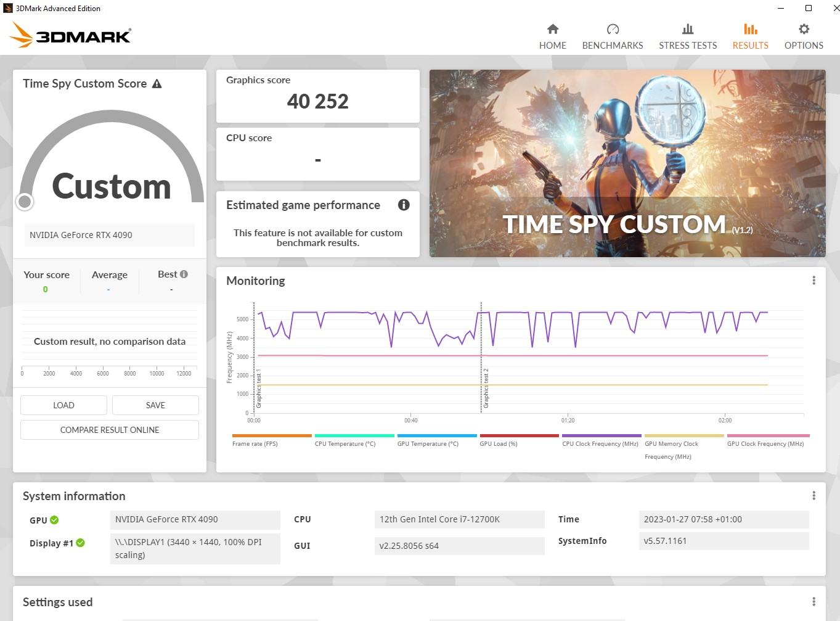The height and width of the screenshot is (621, 840).
Task: Click the green GPU validation check icon
Action: (x=54, y=520)
